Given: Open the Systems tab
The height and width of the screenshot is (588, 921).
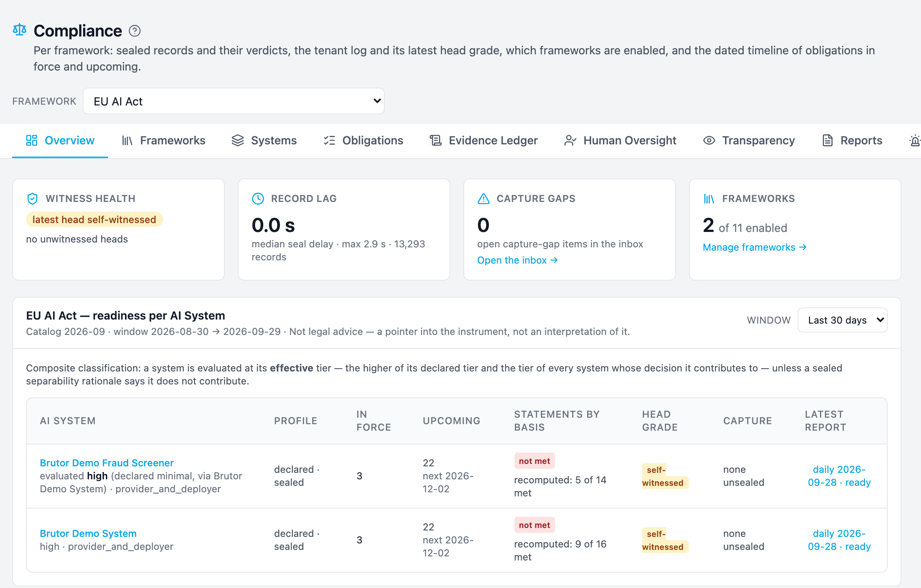Looking at the screenshot, I should tap(264, 141).
